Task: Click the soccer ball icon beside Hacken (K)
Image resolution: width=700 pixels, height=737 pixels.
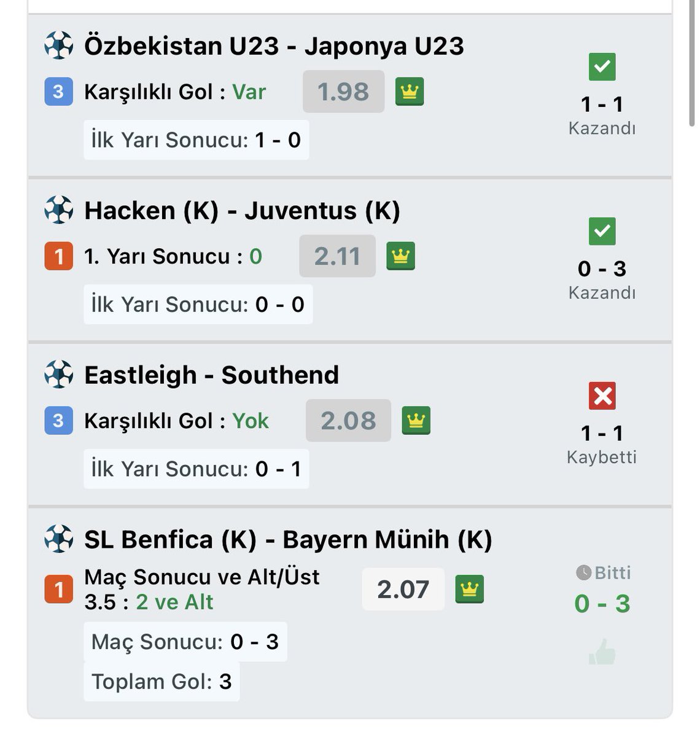Action: click(59, 210)
